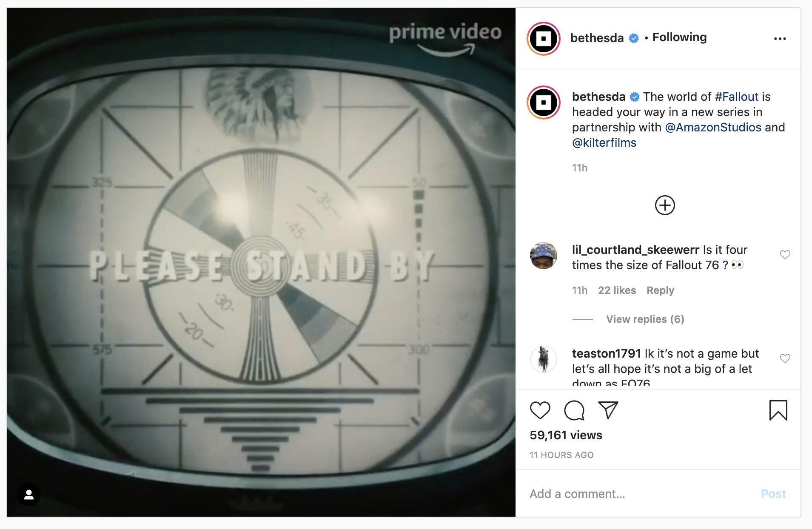Expand View replies (6)

click(645, 319)
